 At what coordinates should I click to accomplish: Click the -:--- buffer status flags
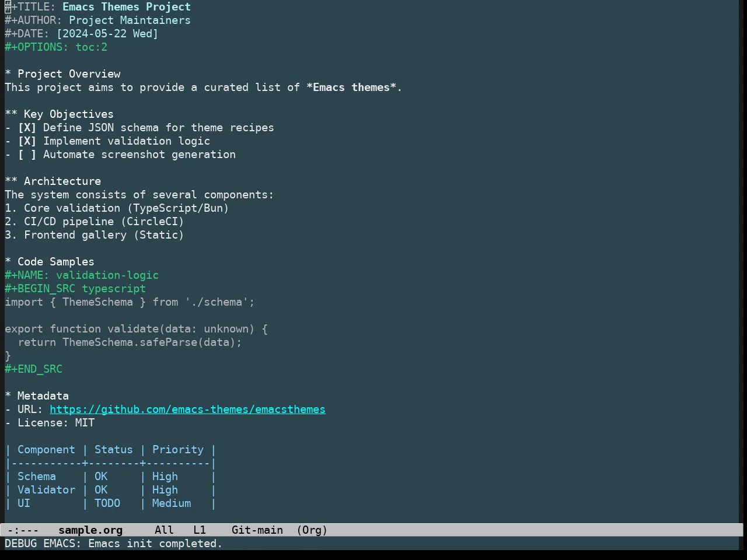click(23, 530)
